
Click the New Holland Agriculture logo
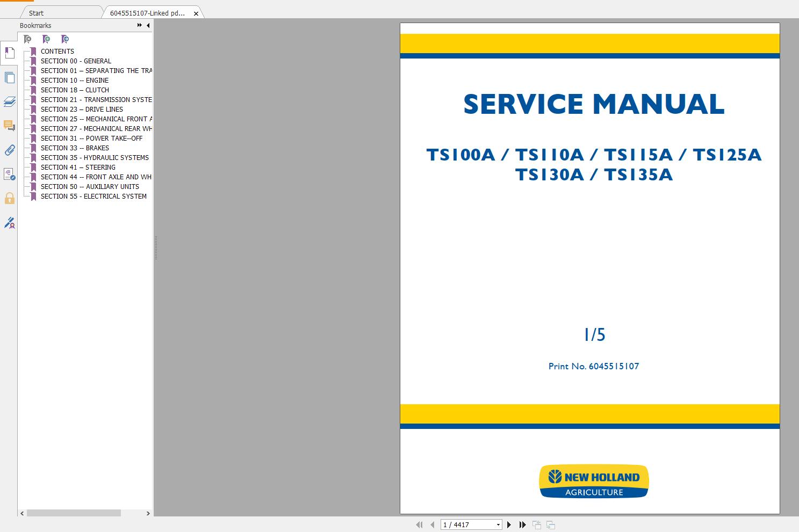594,482
